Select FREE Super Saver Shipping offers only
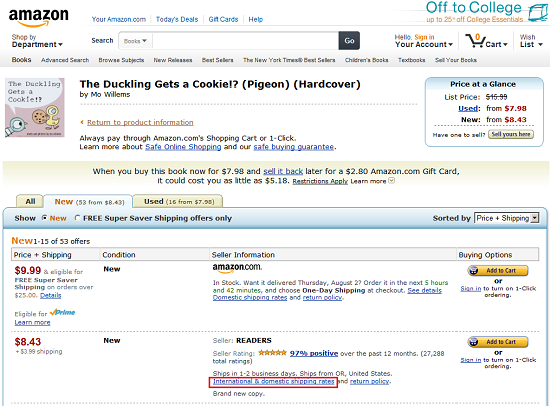Screen dimensions: 550x406 (77, 218)
